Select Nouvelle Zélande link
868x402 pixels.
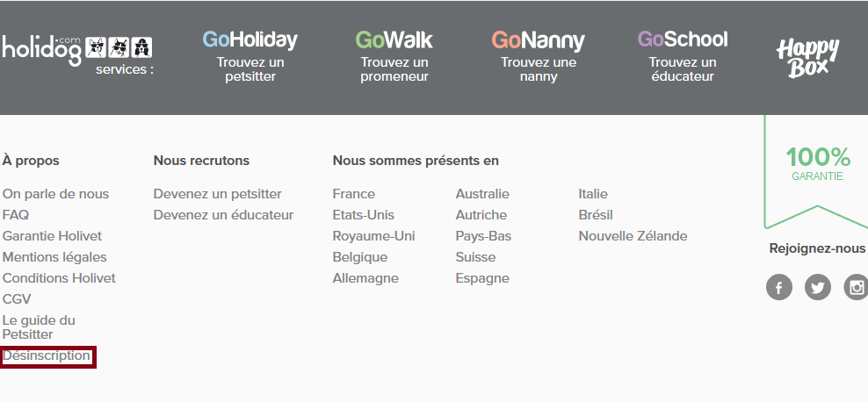633,236
